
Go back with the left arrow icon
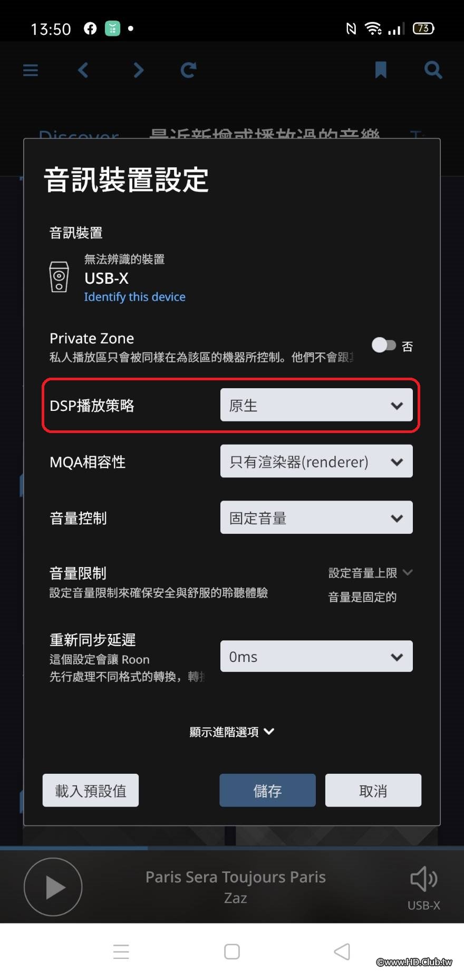(x=83, y=70)
